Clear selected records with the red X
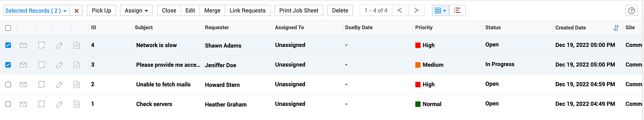 77,11
